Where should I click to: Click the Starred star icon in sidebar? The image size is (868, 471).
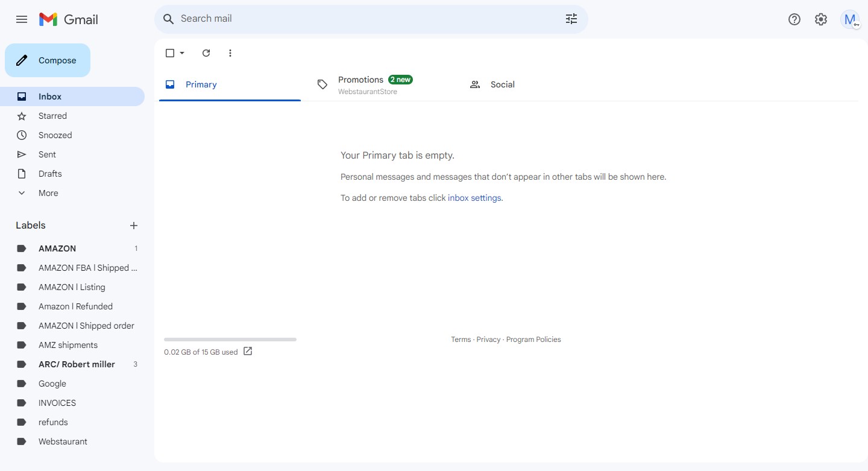tap(22, 116)
